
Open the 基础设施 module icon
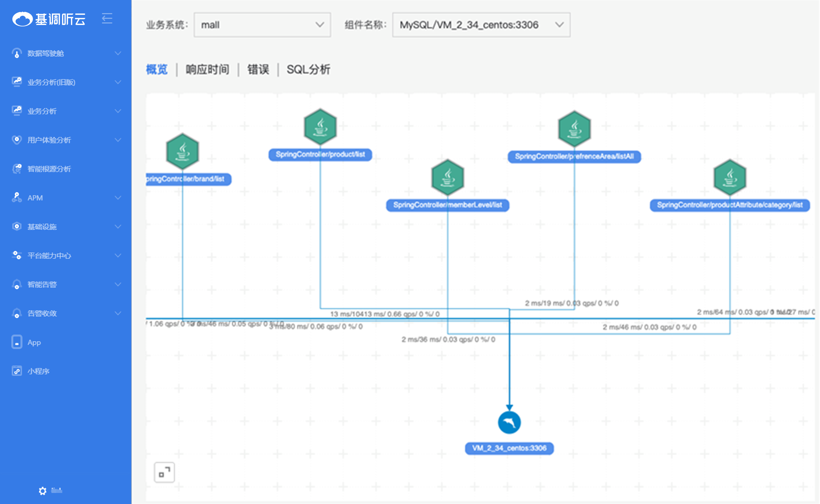click(x=16, y=227)
